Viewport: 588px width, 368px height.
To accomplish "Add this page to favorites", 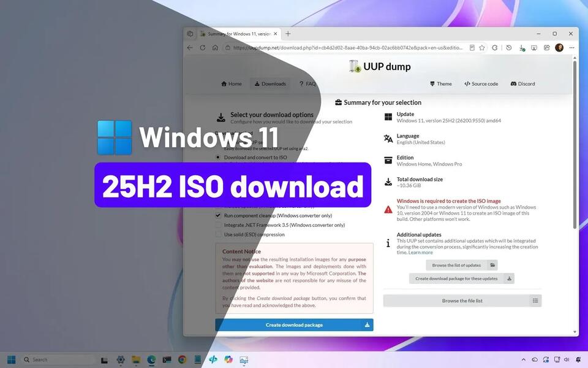I will click(482, 48).
